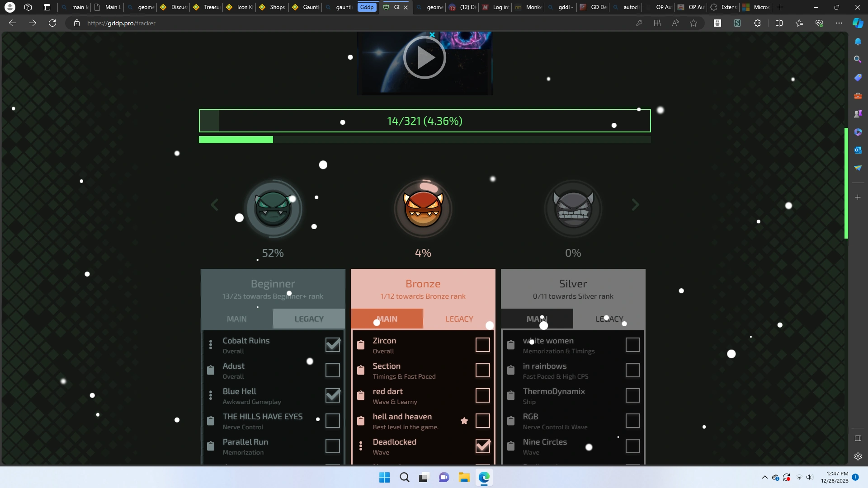Viewport: 868px width, 488px height.
Task: Play the video thumbnail
Action: pyautogui.click(x=425, y=58)
